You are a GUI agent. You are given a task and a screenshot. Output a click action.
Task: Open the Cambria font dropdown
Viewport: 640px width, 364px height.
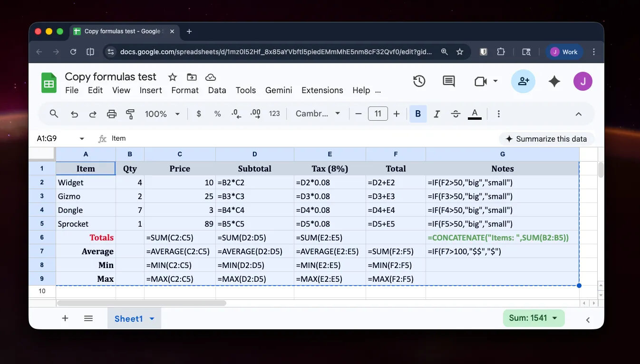[318, 114]
